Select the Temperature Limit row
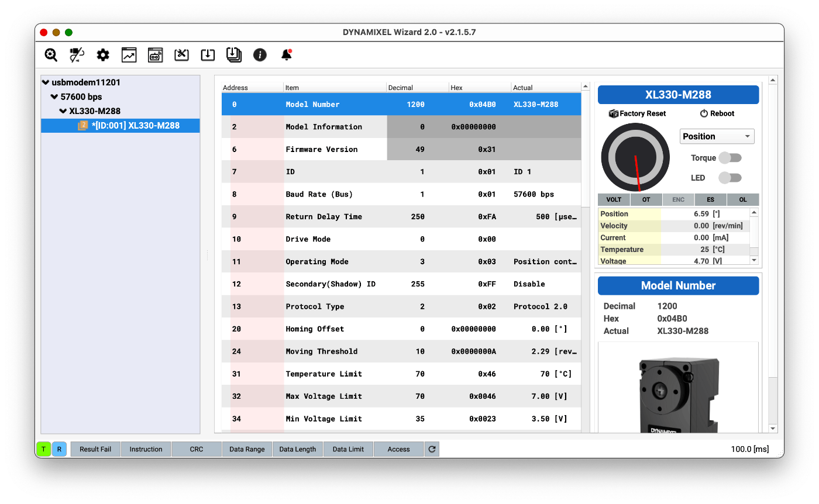 (401, 374)
